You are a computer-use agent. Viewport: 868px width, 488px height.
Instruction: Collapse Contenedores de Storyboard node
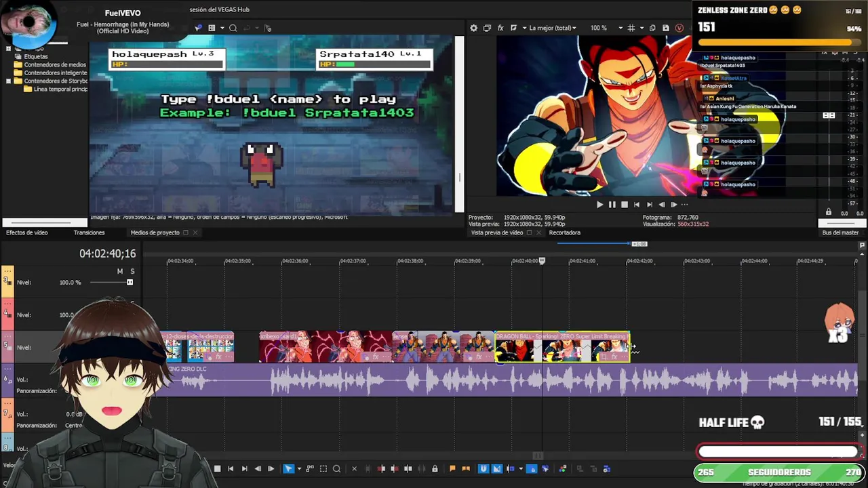pos(8,81)
